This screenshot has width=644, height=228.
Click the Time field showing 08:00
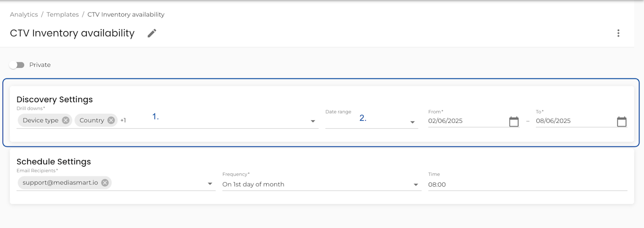[x=523, y=185]
